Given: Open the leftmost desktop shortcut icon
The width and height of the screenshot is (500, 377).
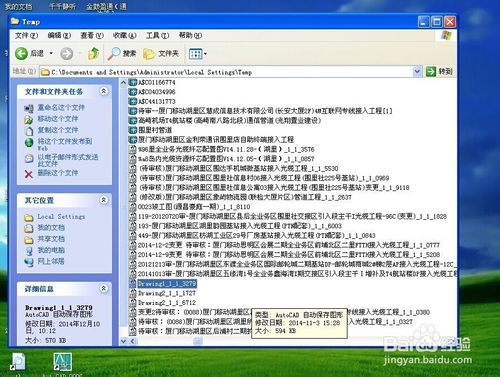Looking at the screenshot, I should click(x=18, y=362).
